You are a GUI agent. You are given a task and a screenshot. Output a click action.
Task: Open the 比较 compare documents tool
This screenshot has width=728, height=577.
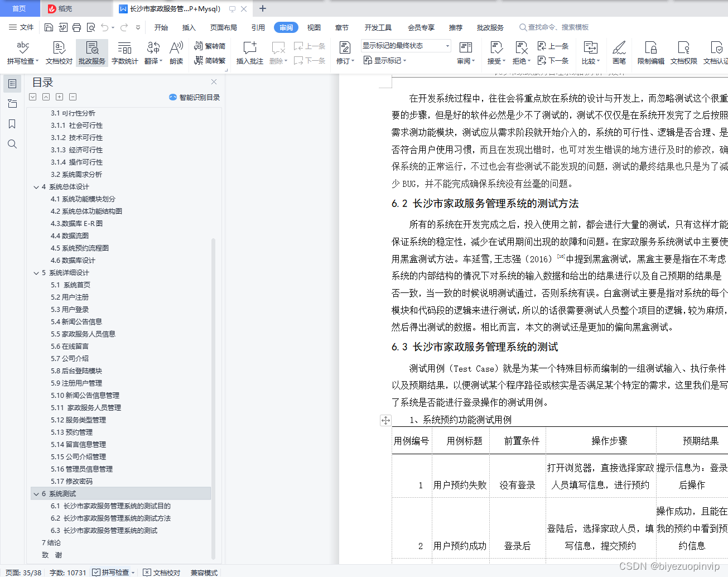pos(590,53)
